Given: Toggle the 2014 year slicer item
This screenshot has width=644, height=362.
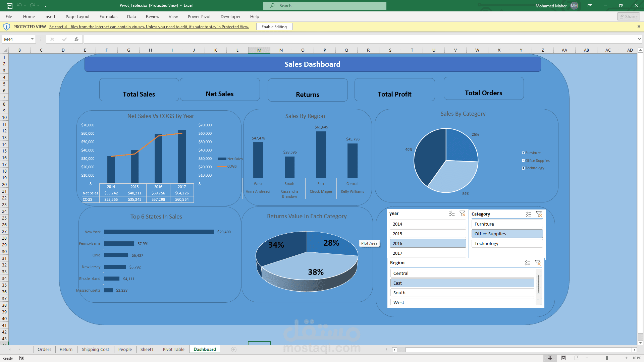Looking at the screenshot, I should (x=428, y=224).
